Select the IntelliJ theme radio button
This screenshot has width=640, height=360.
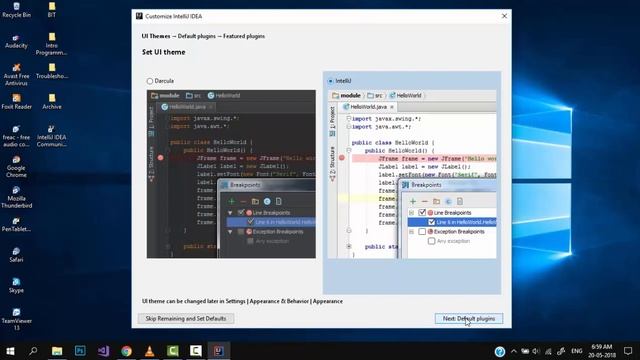coord(331,81)
